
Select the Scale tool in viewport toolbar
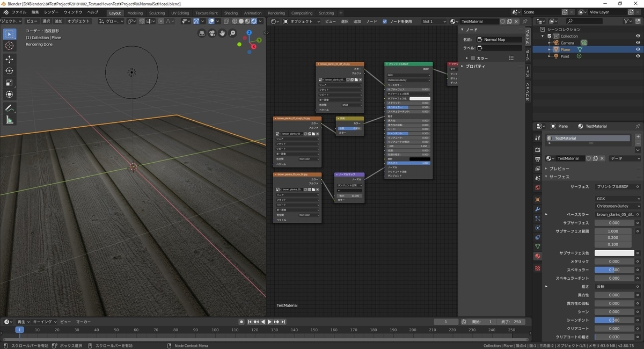[9, 83]
